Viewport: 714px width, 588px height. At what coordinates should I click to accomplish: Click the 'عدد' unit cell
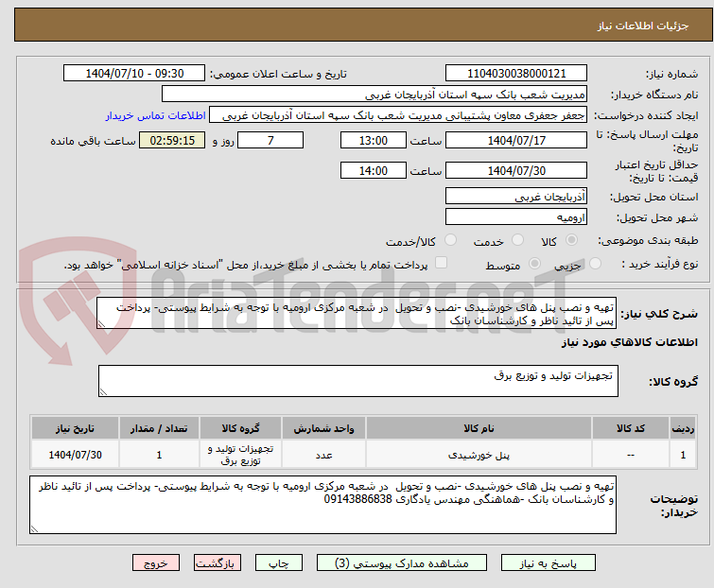pos(323,455)
